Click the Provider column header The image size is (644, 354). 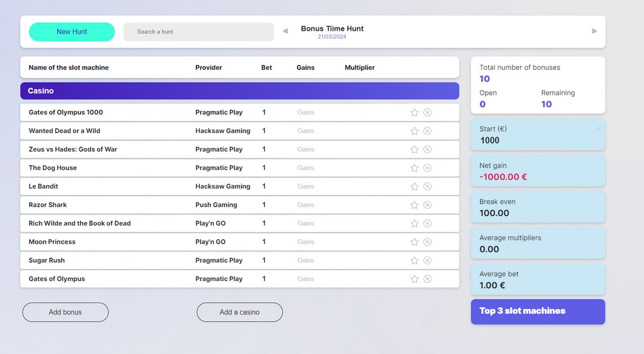coord(208,67)
